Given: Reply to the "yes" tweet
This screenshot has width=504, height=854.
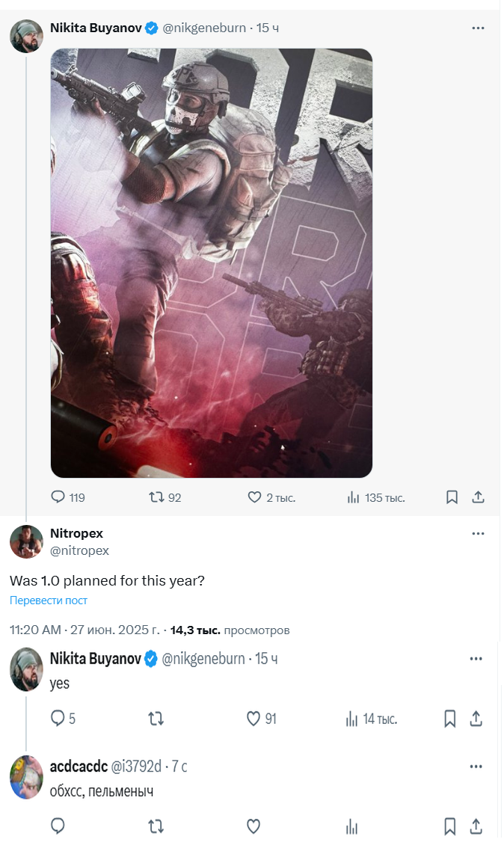Looking at the screenshot, I should [x=58, y=719].
